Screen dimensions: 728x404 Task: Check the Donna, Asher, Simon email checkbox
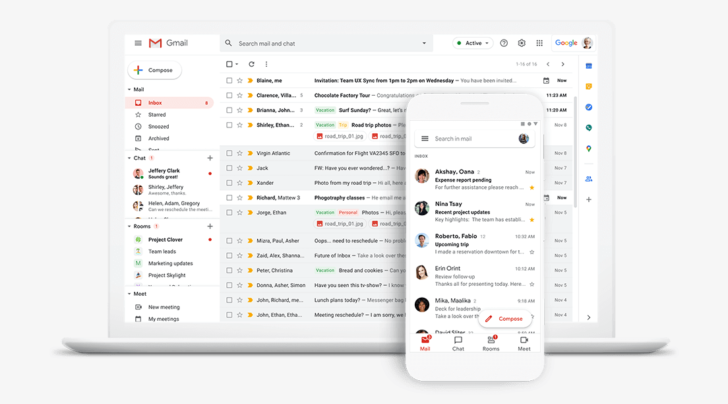pos(229,285)
